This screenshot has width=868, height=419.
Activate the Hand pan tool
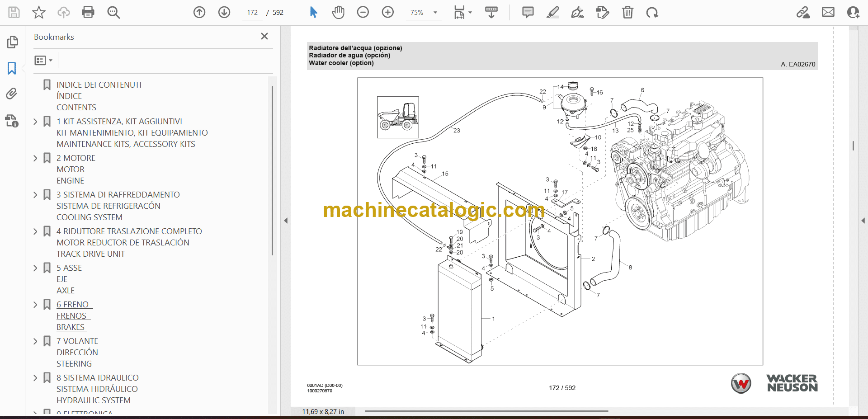point(338,12)
